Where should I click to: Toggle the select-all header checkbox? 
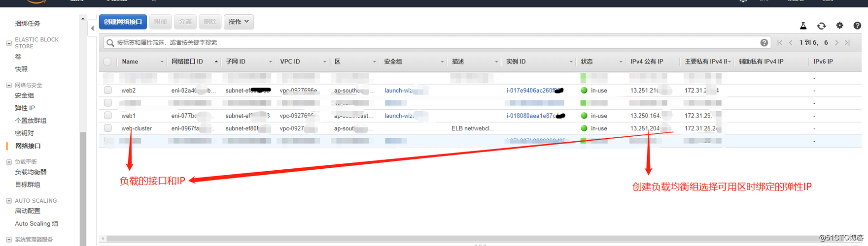coord(107,61)
